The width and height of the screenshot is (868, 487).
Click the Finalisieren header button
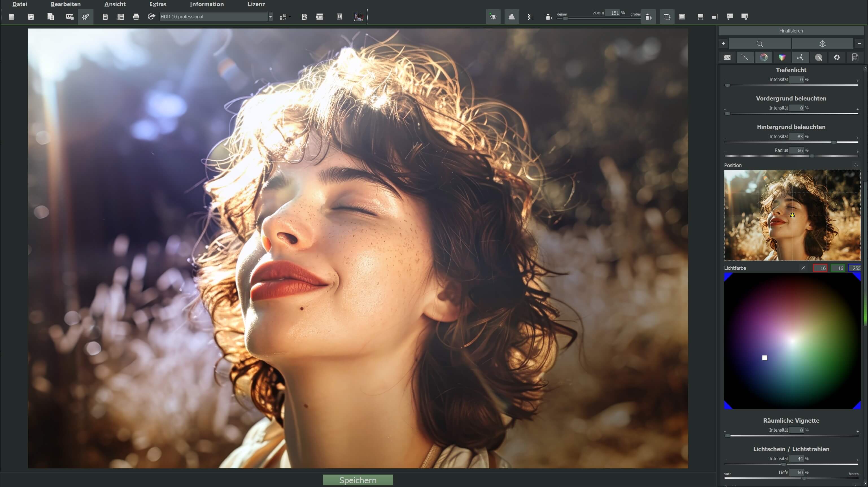pos(791,31)
